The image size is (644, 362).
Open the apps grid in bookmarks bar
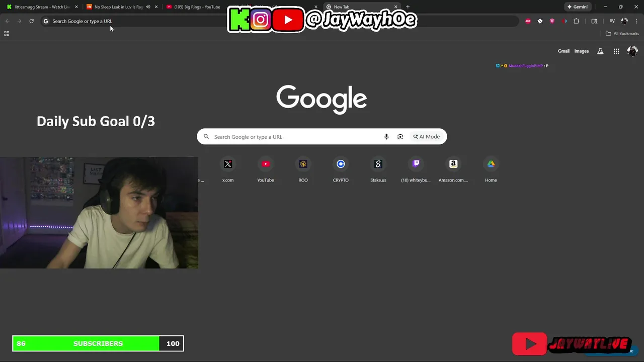7,34
